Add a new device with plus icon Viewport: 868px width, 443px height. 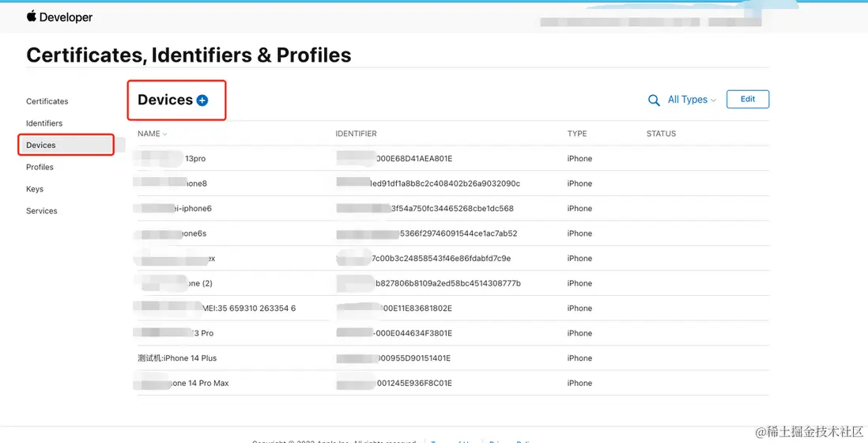[202, 100]
